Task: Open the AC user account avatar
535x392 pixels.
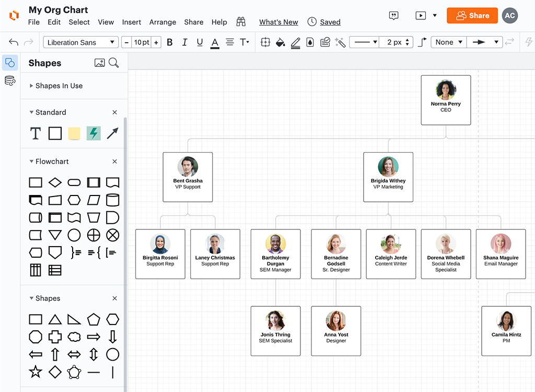Action: (510, 15)
